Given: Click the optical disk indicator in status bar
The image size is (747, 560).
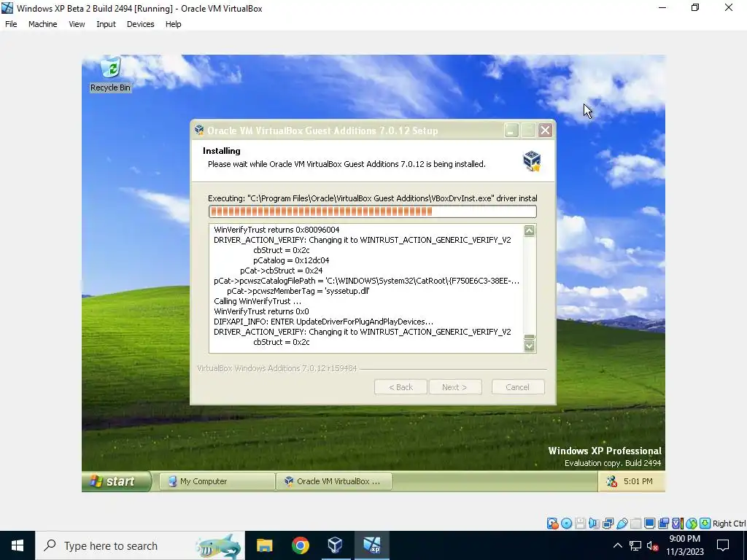Looking at the screenshot, I should coord(566,524).
